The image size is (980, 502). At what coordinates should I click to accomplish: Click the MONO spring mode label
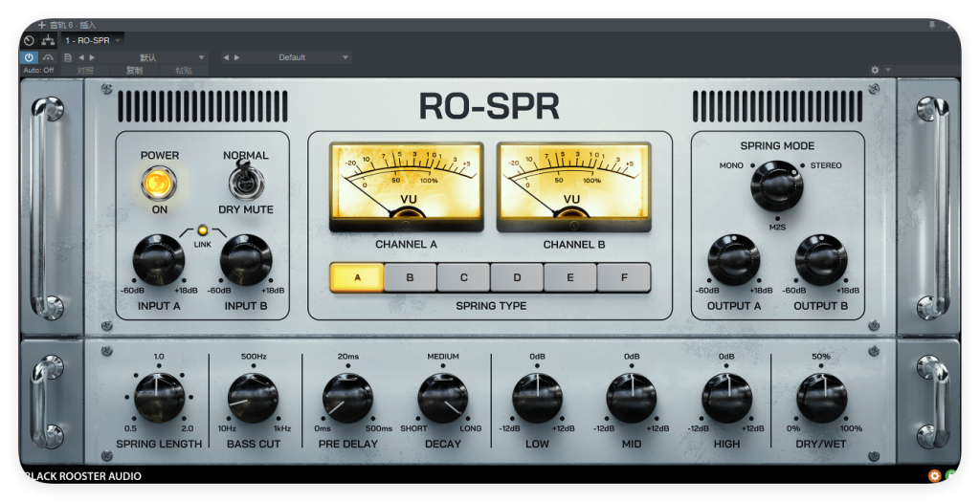pos(731,165)
